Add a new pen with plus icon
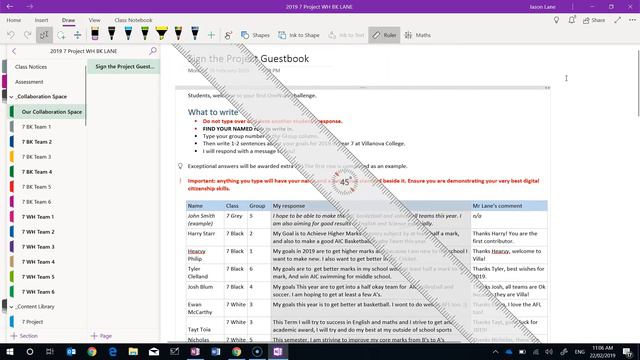 coord(211,35)
